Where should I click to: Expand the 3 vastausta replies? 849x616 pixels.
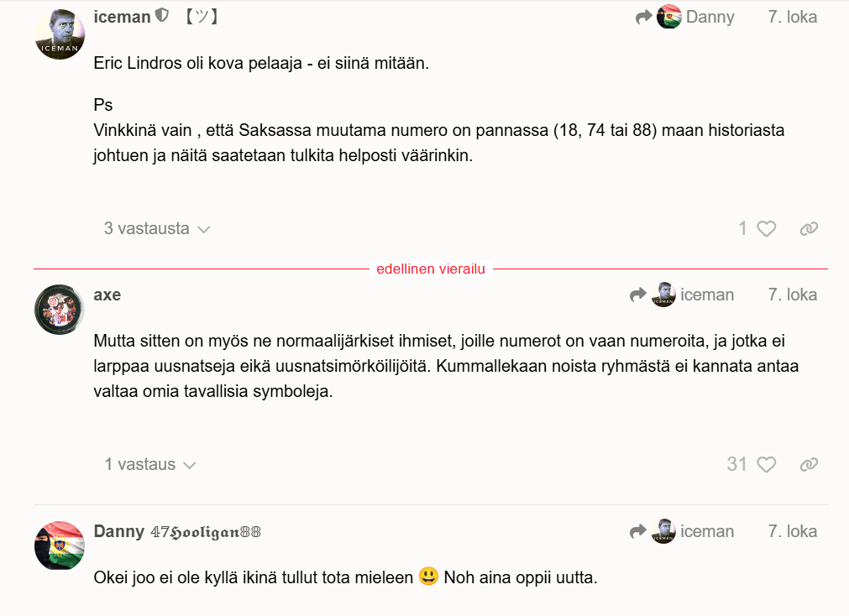point(156,228)
